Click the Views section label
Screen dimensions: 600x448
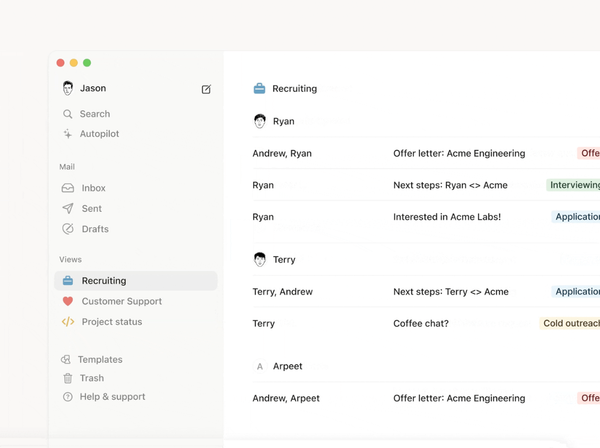point(70,259)
